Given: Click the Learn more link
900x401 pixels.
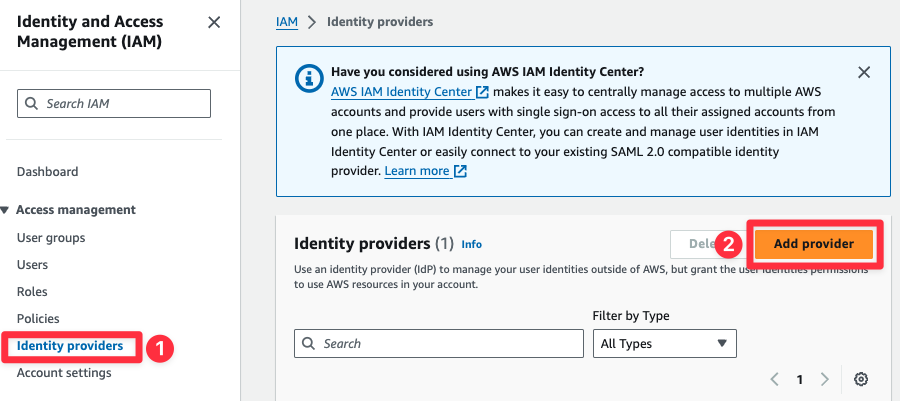Looking at the screenshot, I should coord(417,171).
